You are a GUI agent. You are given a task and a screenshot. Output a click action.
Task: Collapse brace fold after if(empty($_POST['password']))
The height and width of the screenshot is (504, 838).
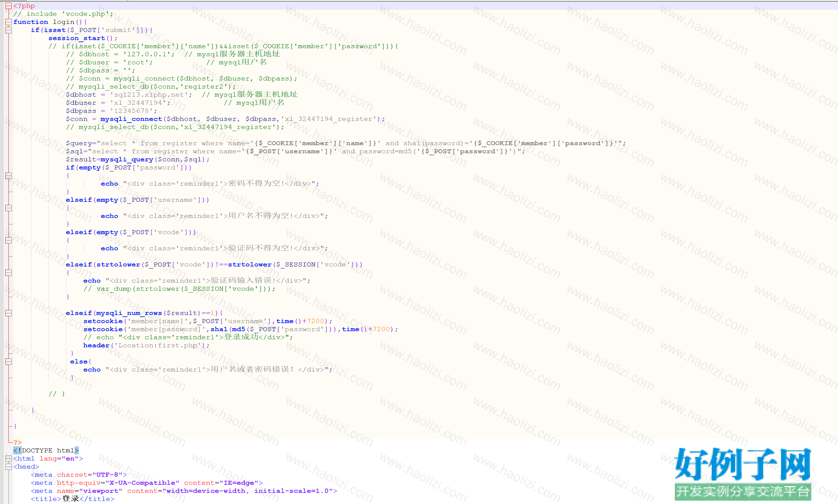[x=8, y=176]
